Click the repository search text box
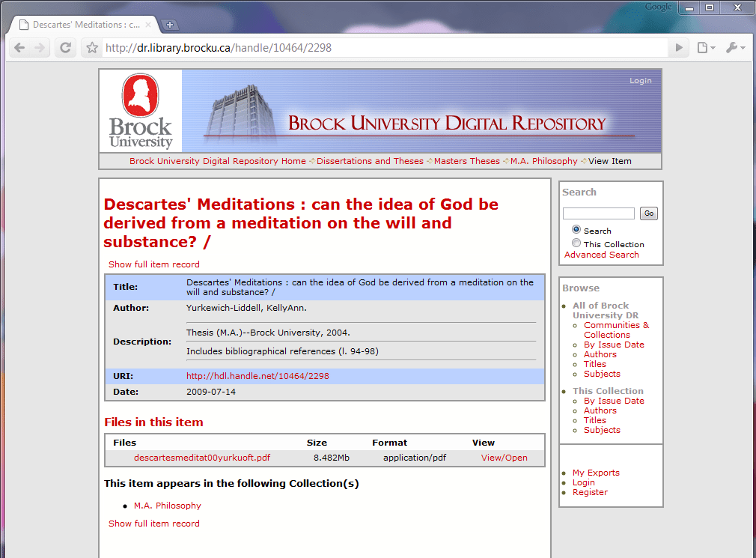The width and height of the screenshot is (756, 558). coord(598,213)
